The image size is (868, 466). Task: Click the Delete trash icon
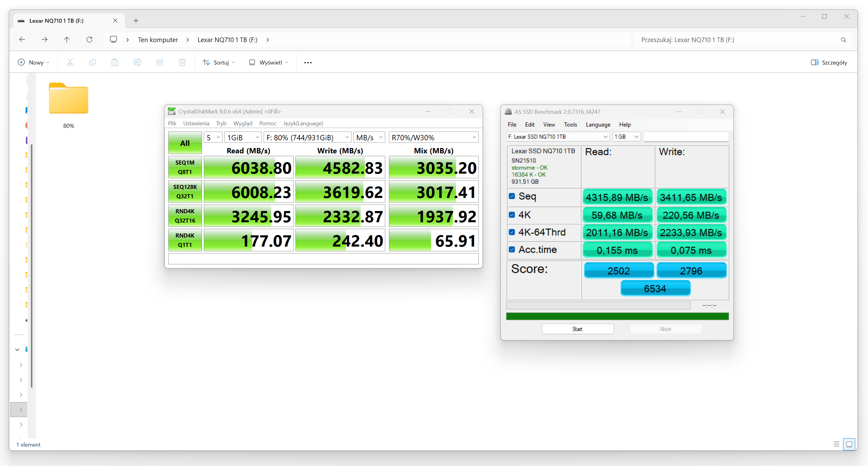(x=182, y=62)
